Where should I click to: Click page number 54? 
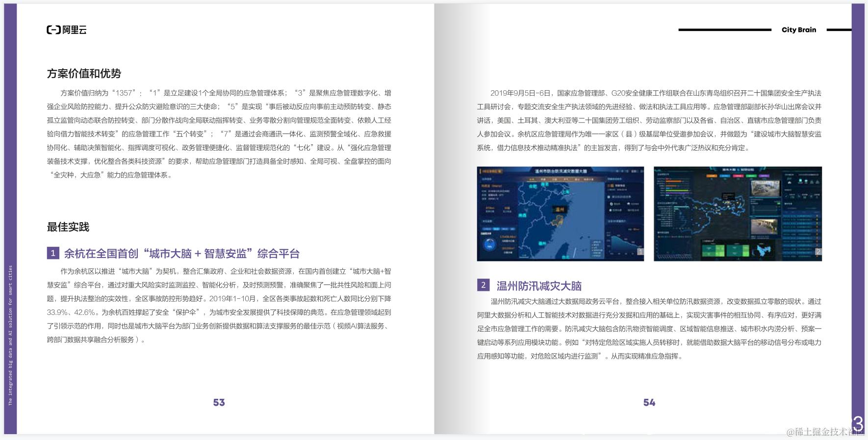coord(649,403)
